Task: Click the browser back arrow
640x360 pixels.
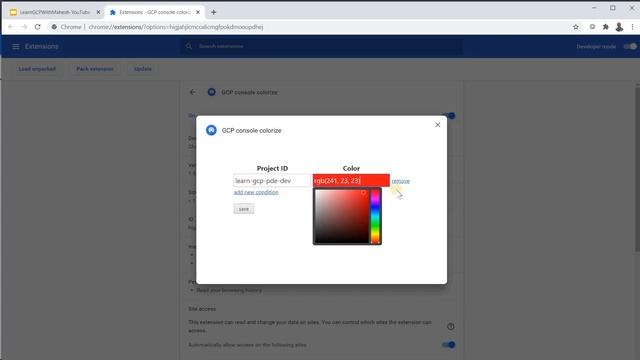Action: point(11,27)
